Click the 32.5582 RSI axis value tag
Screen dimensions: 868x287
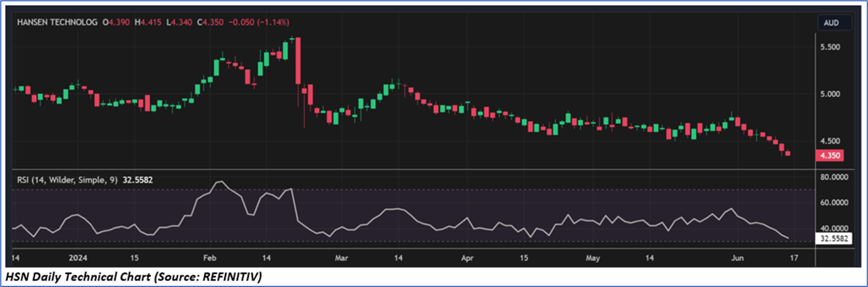pos(834,238)
